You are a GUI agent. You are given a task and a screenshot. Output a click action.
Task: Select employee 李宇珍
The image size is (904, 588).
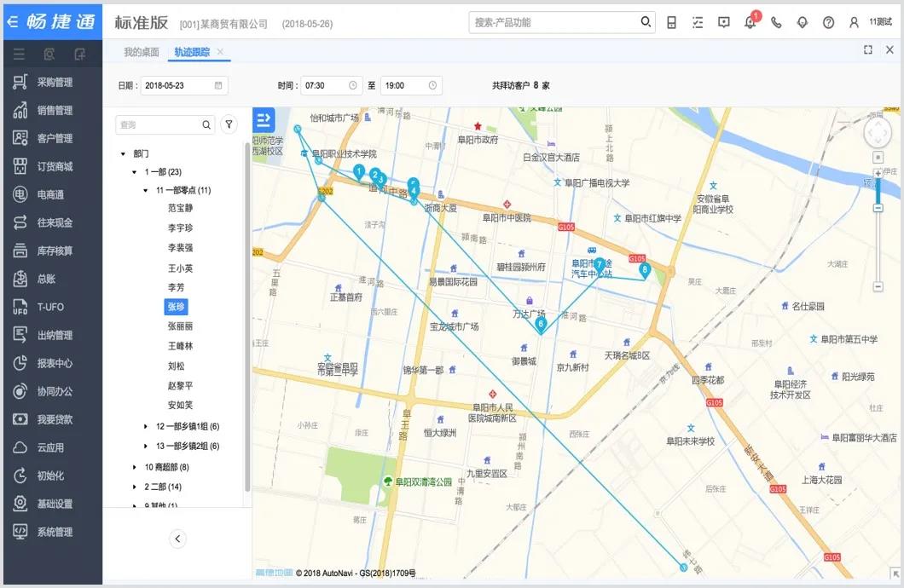pos(181,228)
